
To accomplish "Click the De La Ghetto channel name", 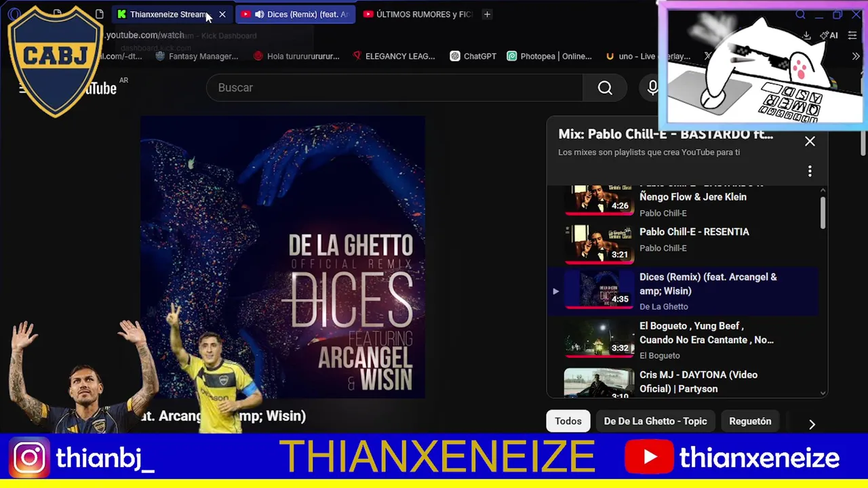I will click(664, 306).
